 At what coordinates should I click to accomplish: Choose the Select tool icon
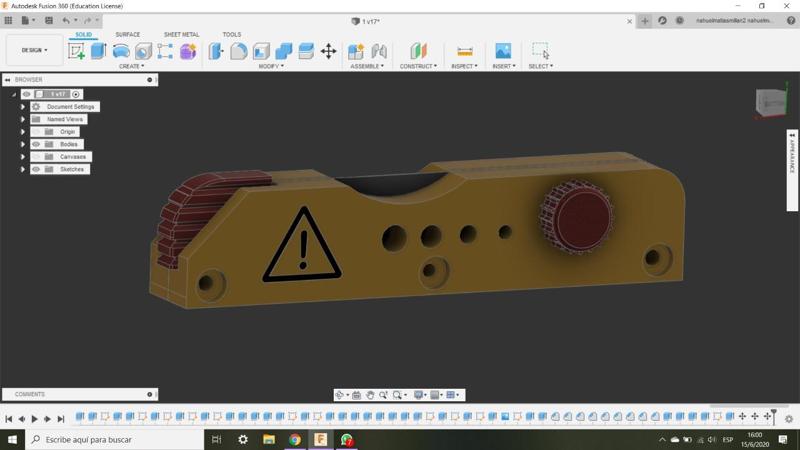(541, 51)
